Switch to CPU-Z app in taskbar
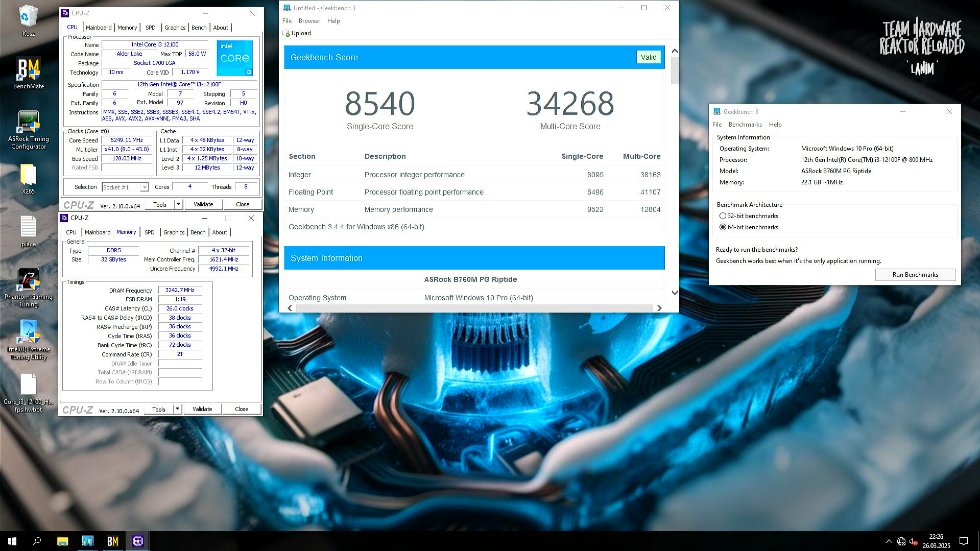This screenshot has height=551, width=980. tap(137, 541)
